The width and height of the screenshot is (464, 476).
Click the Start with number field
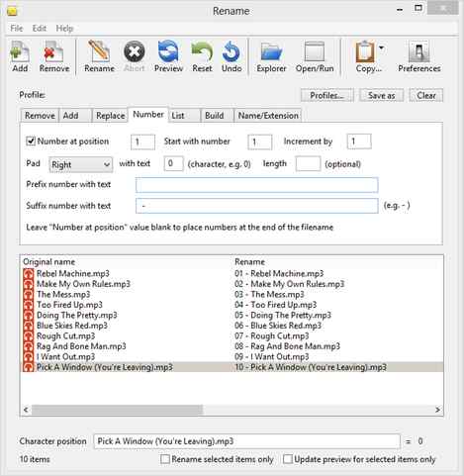click(x=260, y=142)
